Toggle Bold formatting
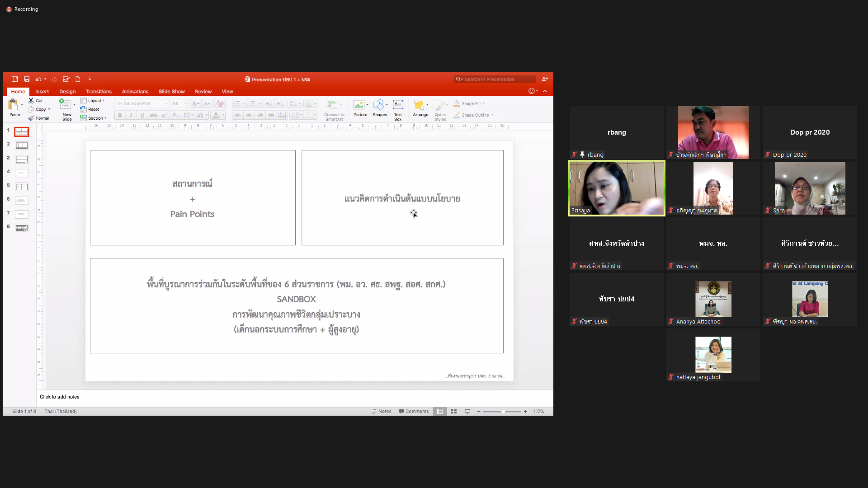 point(120,115)
